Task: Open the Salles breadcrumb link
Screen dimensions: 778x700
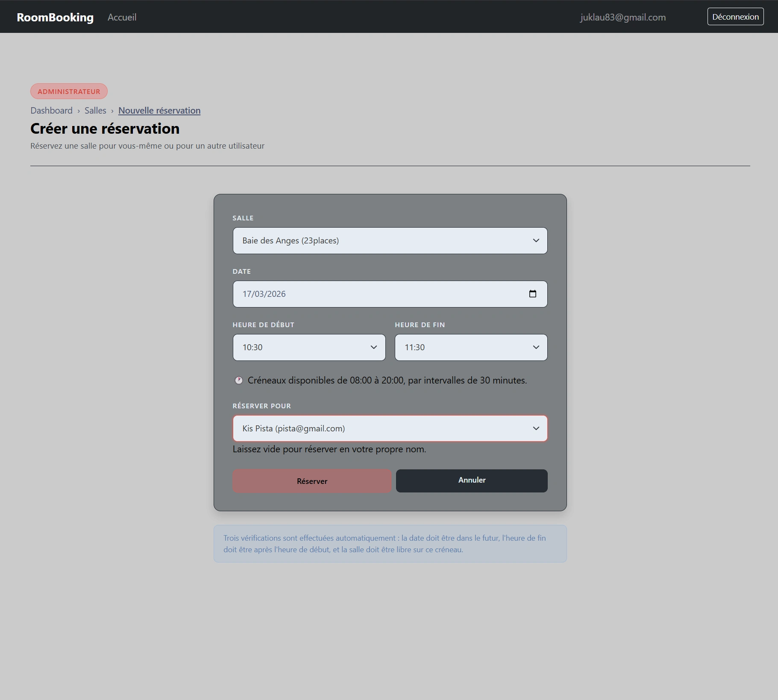Action: coord(95,111)
